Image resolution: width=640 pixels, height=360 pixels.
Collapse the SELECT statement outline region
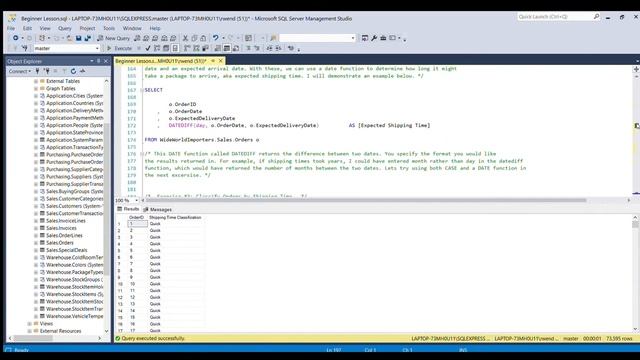[x=142, y=90]
